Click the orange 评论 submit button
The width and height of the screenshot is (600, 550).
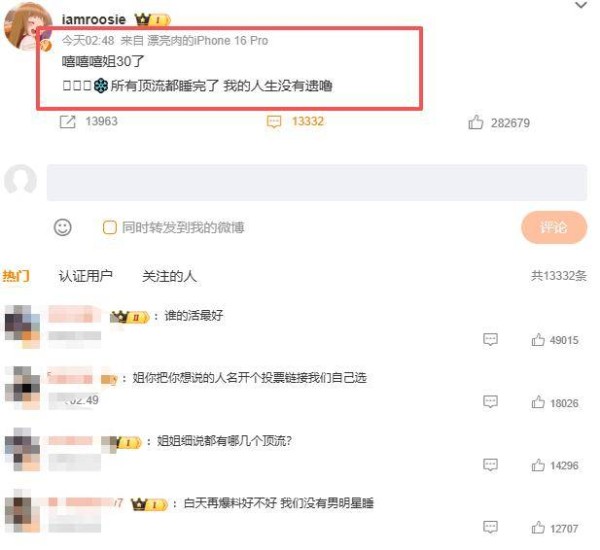click(554, 227)
